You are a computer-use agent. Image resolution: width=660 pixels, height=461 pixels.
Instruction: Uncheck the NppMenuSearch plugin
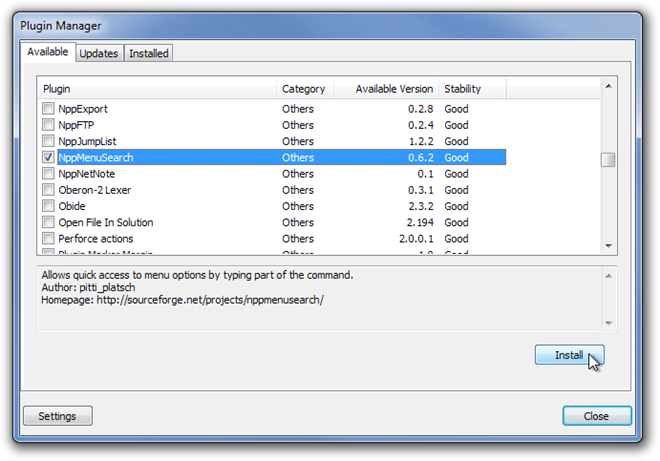pyautogui.click(x=48, y=157)
